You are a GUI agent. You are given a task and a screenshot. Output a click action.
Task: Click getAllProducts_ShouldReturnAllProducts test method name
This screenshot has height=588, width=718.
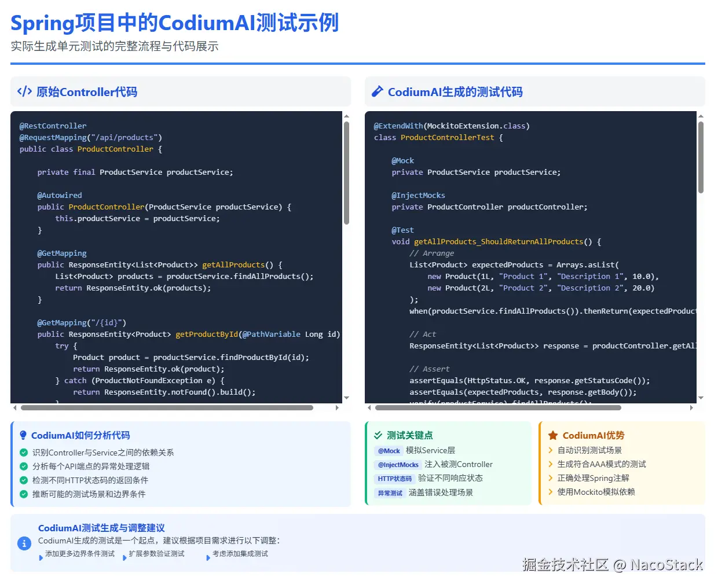(x=499, y=241)
